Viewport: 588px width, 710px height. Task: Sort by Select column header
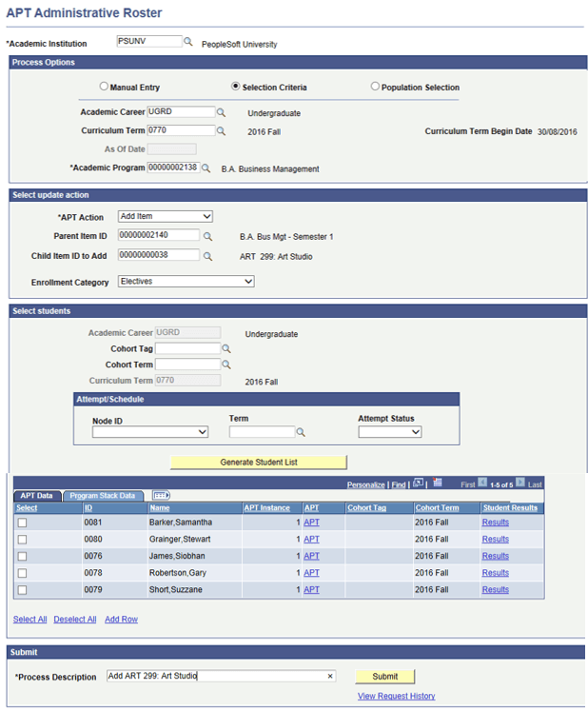[x=27, y=508]
